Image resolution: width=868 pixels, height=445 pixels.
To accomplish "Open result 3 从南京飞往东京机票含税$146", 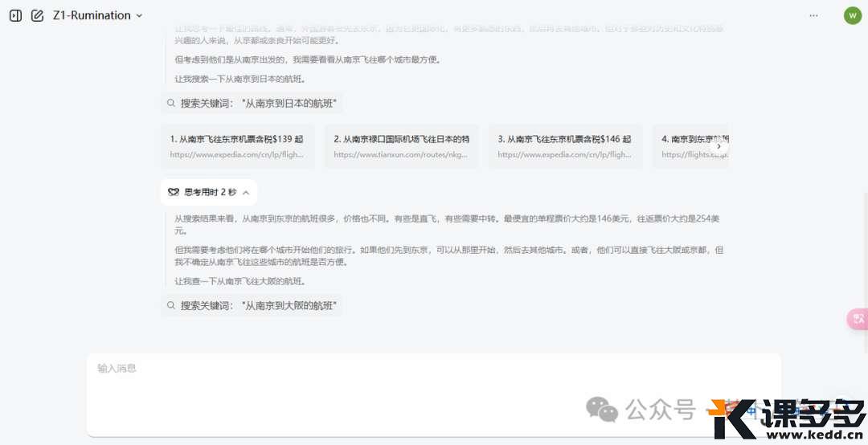I will [565, 147].
